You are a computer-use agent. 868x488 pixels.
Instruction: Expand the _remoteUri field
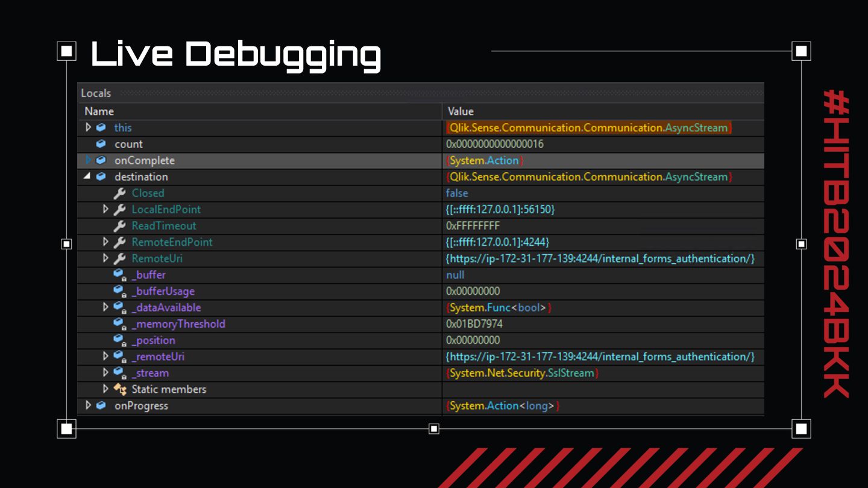pyautogui.click(x=105, y=356)
